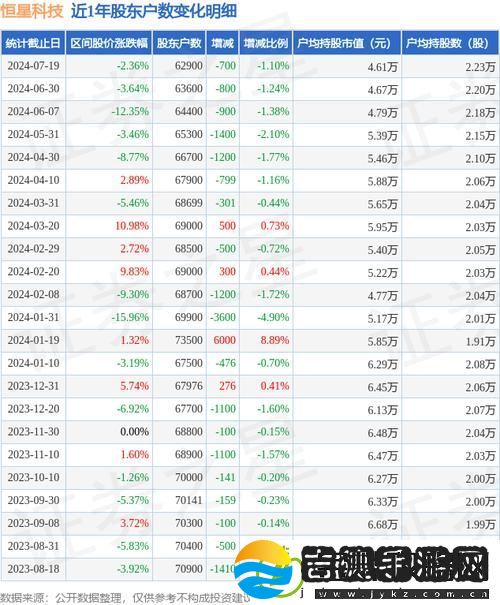
Task: Click the -4.90% change ratio
Action: [x=273, y=317]
